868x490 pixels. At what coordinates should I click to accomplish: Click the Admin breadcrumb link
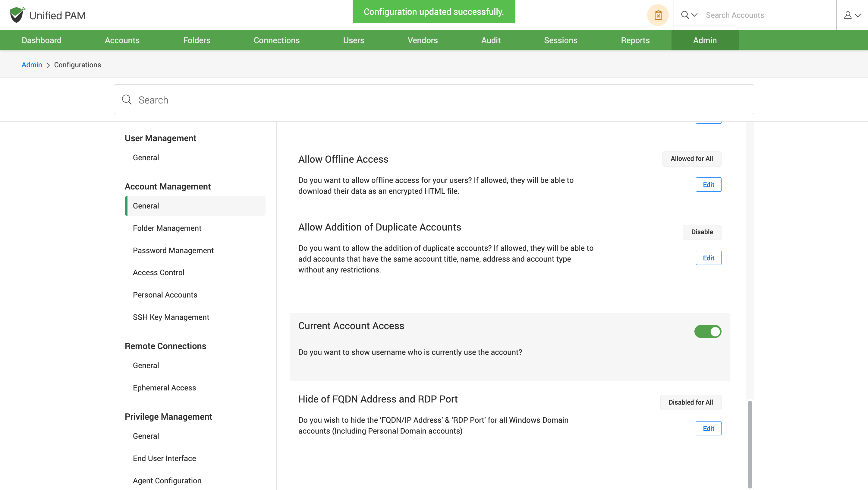[x=32, y=65]
